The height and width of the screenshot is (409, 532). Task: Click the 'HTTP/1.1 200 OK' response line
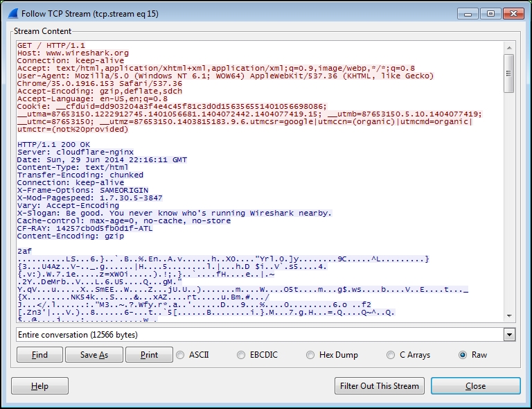click(x=53, y=145)
